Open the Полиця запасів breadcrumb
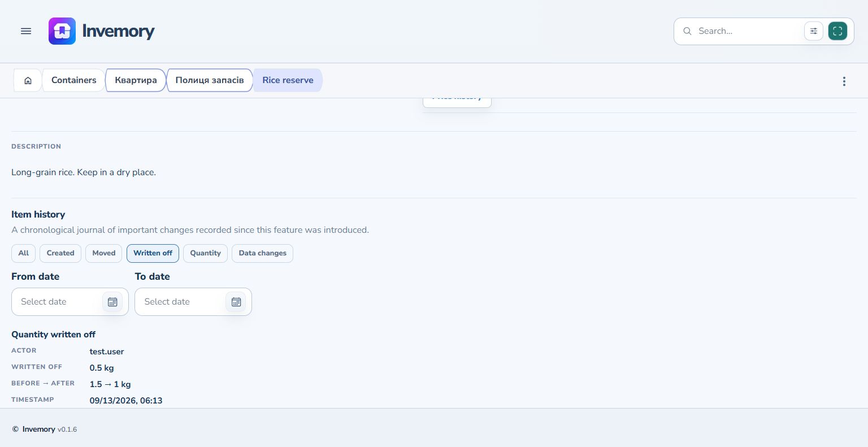Image resolution: width=868 pixels, height=447 pixels. [210, 80]
